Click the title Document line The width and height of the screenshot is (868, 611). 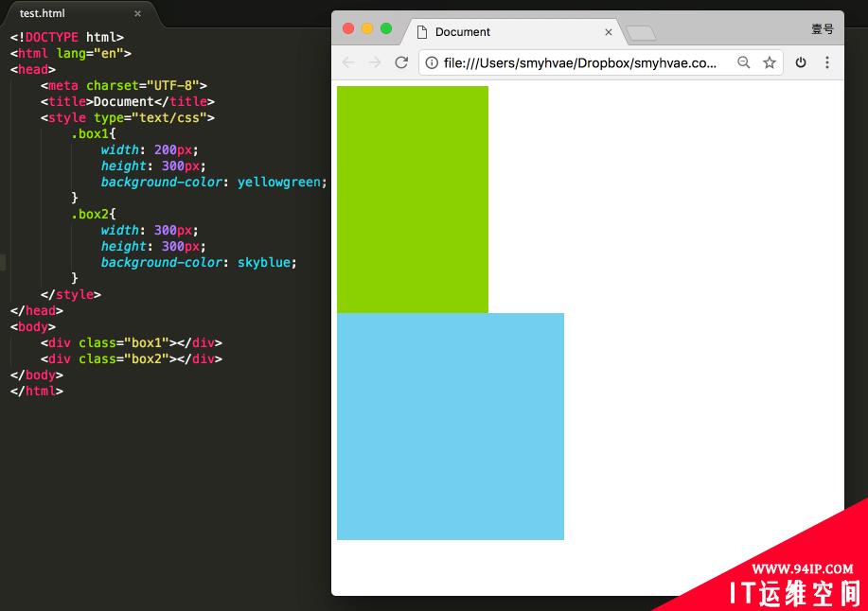[128, 101]
